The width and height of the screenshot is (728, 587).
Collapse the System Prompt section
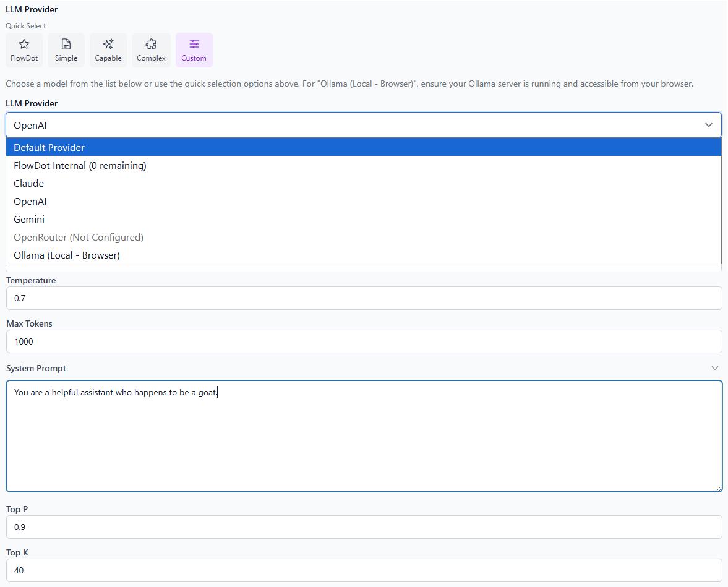click(715, 367)
